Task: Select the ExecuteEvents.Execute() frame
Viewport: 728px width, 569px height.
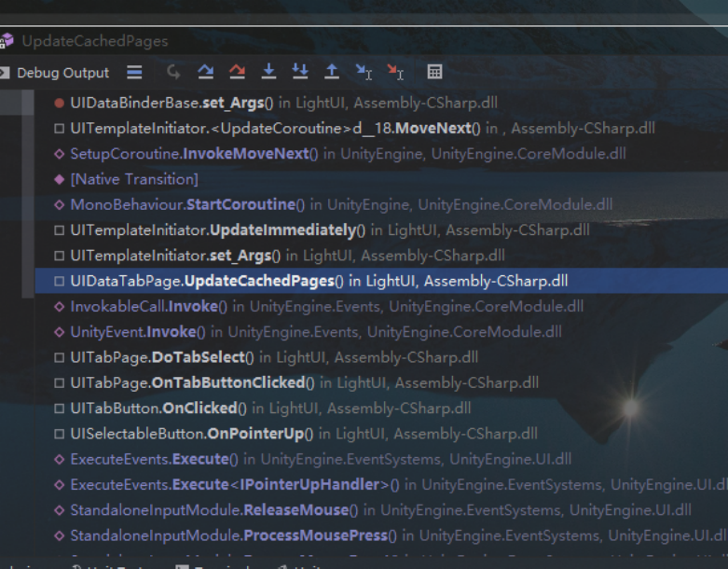Action: point(381,459)
